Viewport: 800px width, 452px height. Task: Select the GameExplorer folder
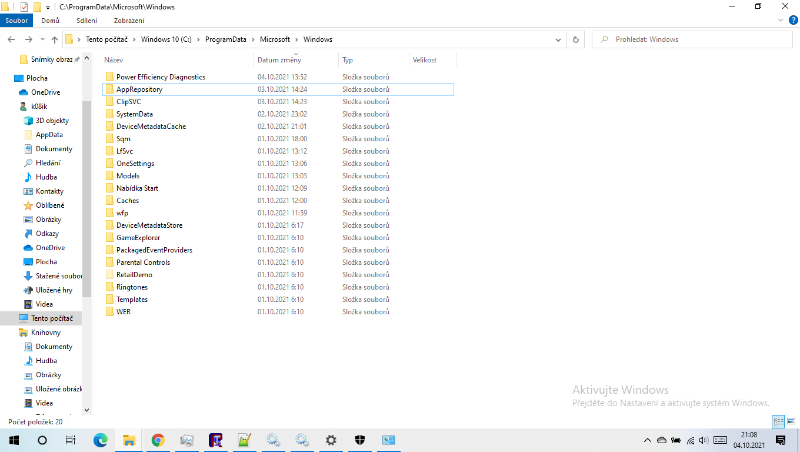138,238
